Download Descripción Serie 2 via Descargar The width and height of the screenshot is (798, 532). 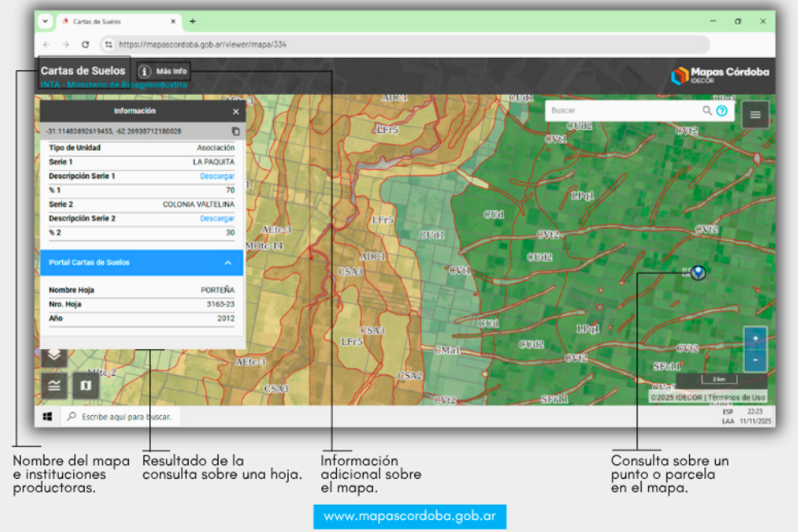(x=217, y=218)
